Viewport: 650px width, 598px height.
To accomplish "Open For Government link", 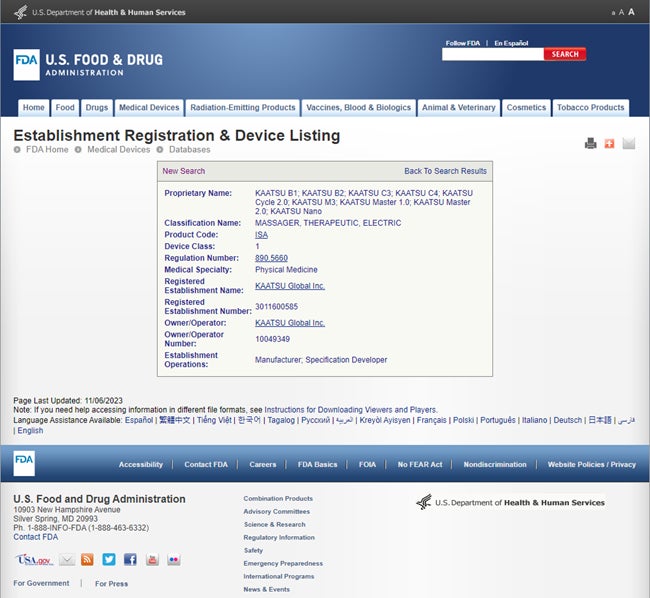I will (41, 583).
